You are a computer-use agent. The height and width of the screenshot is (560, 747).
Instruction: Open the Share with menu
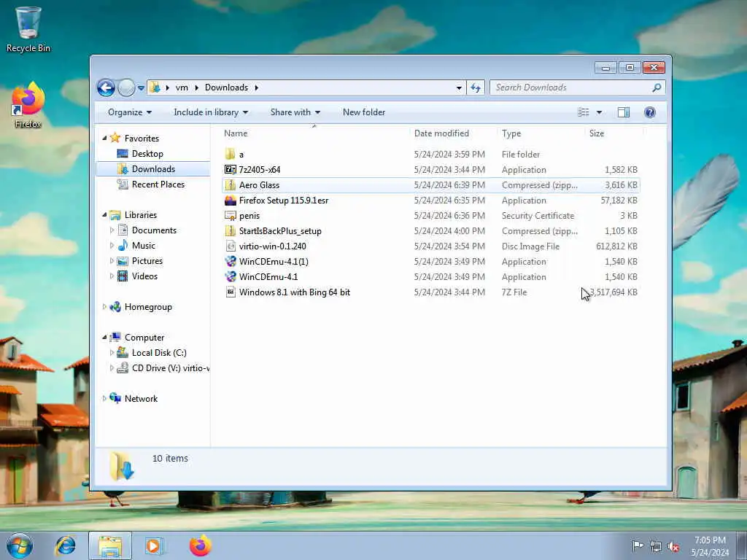point(295,112)
